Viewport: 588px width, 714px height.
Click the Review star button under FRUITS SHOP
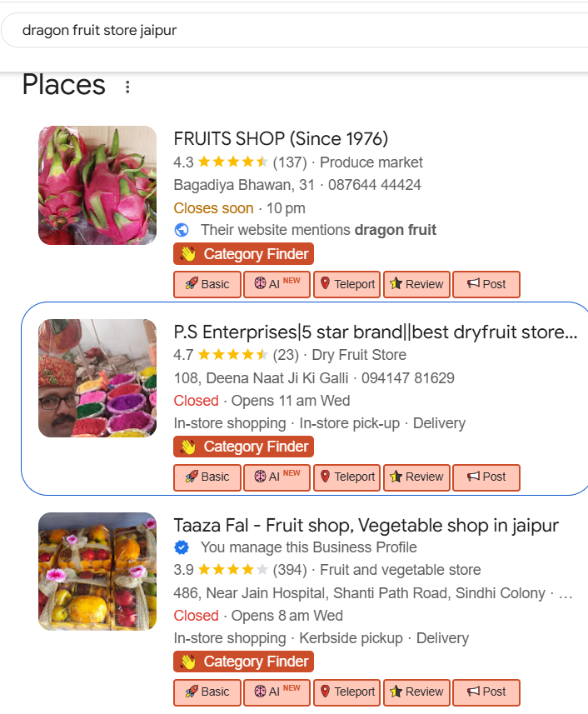pyautogui.click(x=416, y=284)
